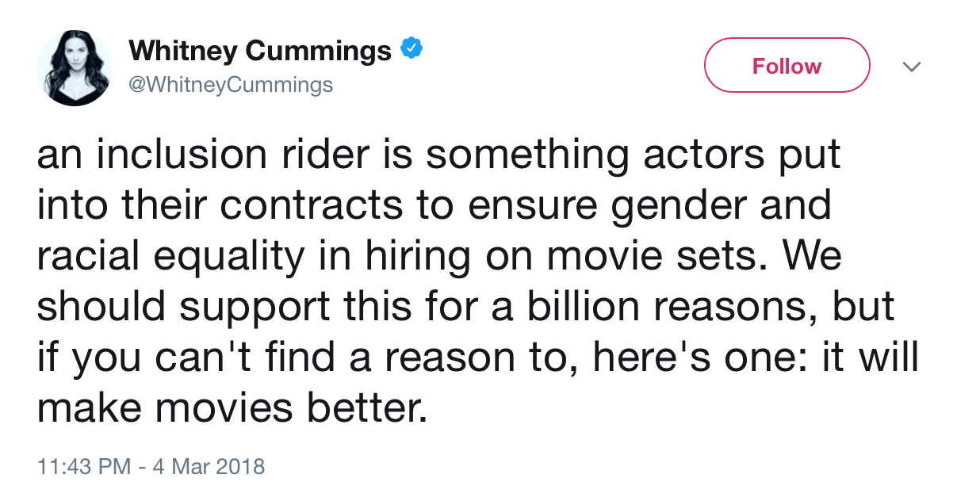Click the Whitney Cummings display name
The width and height of the screenshot is (980, 501).
(260, 52)
